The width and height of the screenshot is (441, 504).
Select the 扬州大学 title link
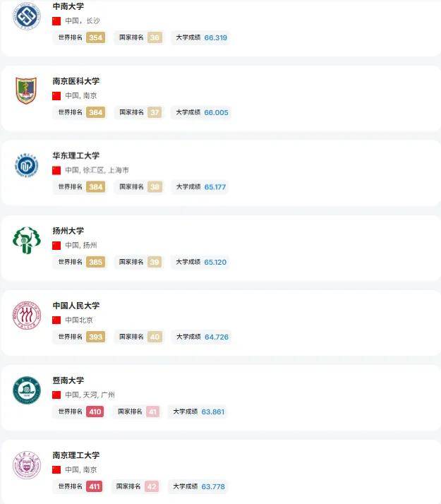pyautogui.click(x=68, y=231)
